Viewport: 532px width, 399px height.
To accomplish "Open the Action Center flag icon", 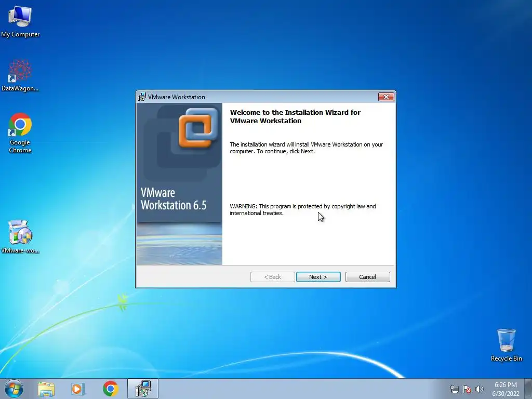I will click(x=467, y=389).
